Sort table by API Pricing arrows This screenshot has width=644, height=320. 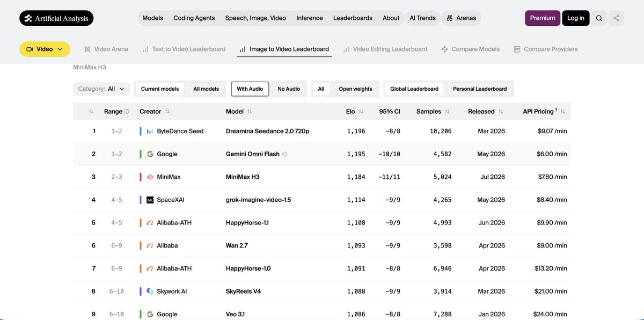click(x=562, y=112)
